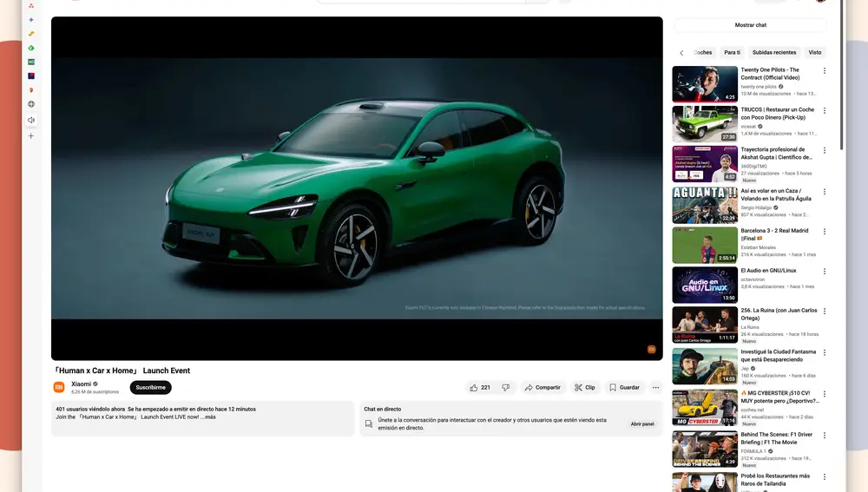Open Twenty One Pilots The Contract thumbnail
The image size is (868, 492).
tap(705, 84)
